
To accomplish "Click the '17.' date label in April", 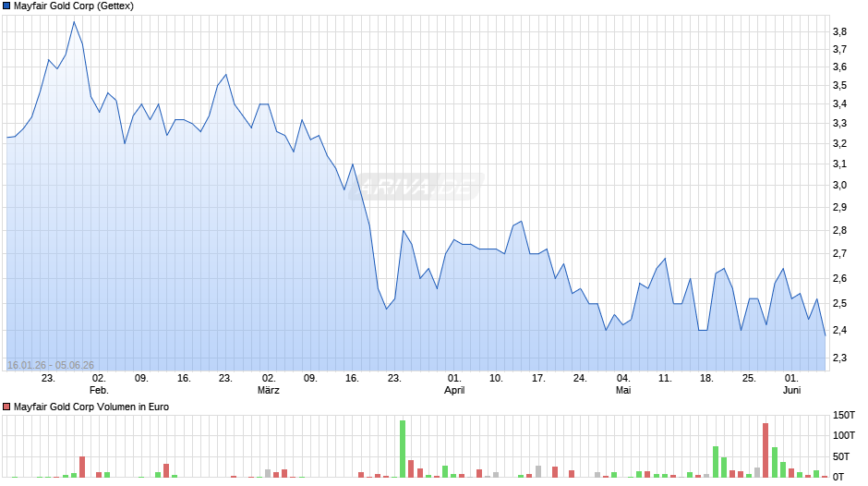I will coord(538,378).
